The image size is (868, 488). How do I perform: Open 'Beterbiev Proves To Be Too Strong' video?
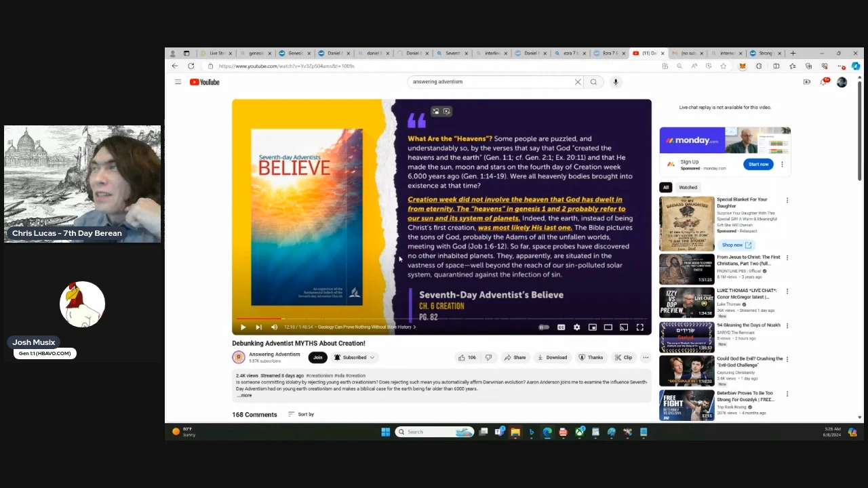pos(687,405)
